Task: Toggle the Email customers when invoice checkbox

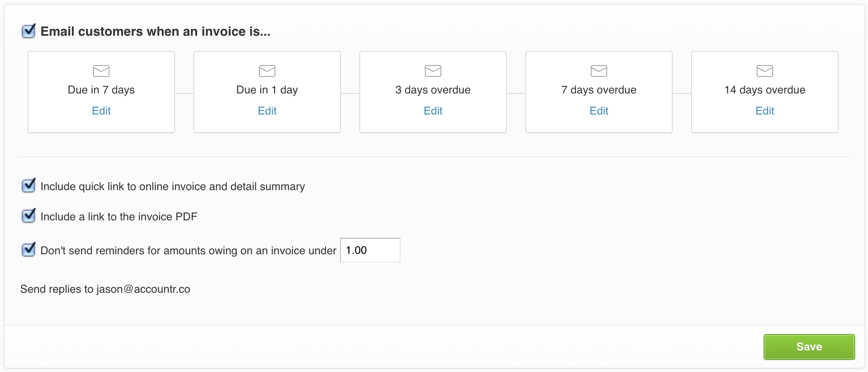Action: click(29, 31)
